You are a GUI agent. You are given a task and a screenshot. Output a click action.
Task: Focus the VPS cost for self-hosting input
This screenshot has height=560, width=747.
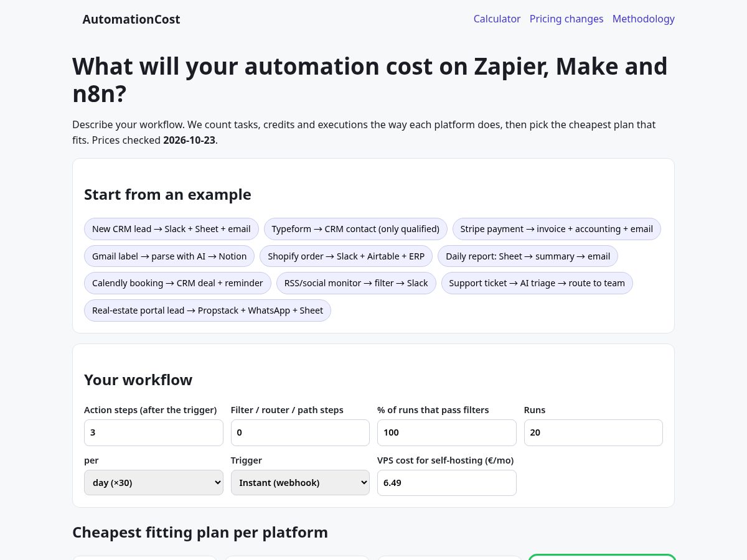[x=447, y=483]
